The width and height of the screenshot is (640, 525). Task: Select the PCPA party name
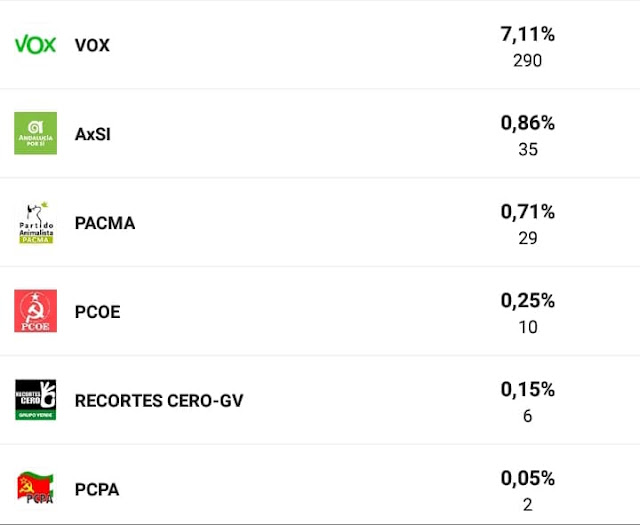click(x=97, y=490)
